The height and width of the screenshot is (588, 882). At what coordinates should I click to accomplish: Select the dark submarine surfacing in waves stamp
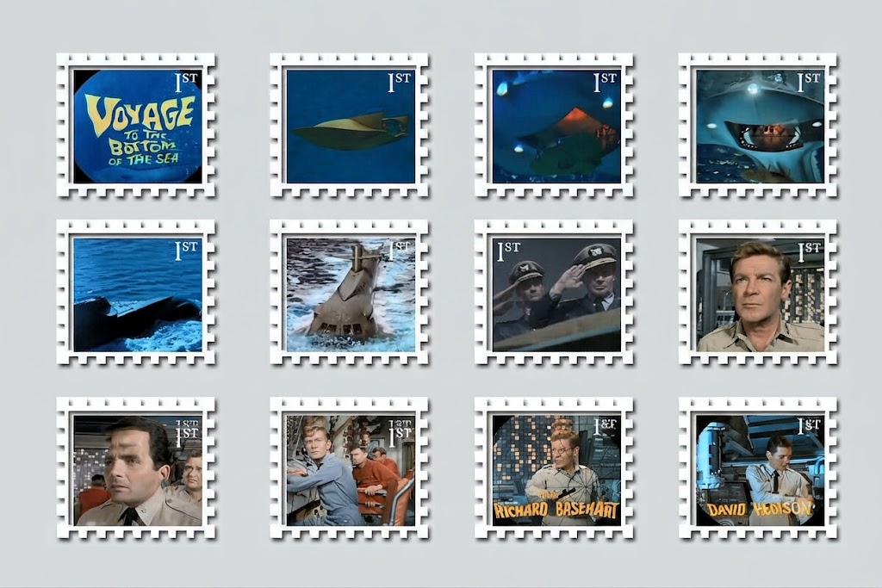[136, 293]
